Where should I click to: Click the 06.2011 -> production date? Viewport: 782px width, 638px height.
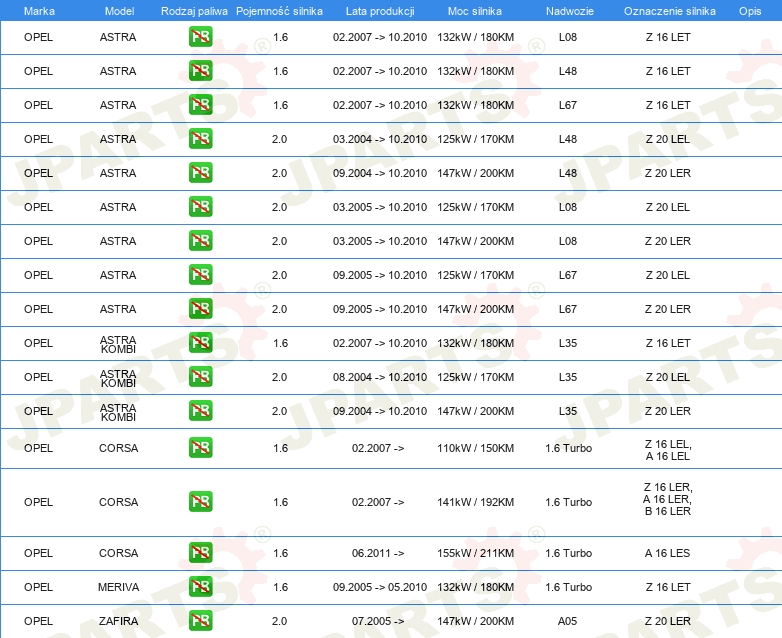378,553
